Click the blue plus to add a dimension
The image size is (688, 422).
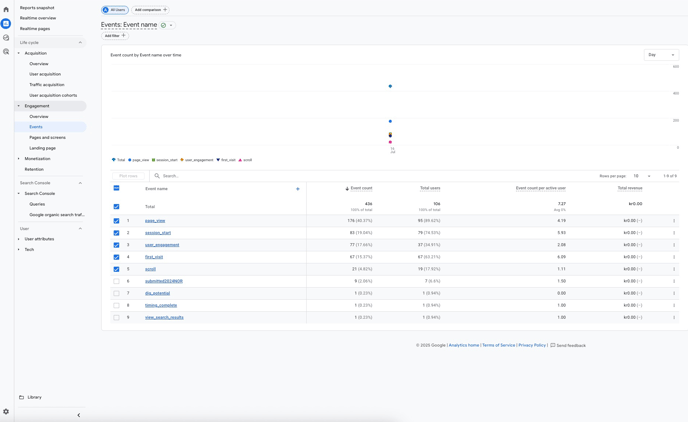(x=297, y=189)
